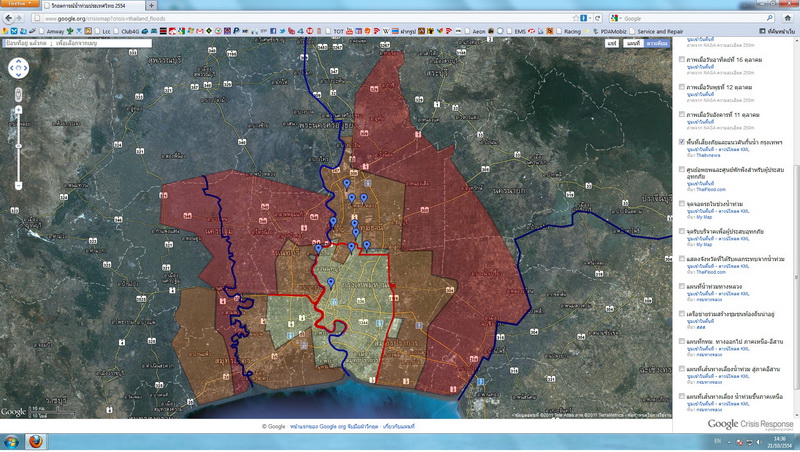Open the Aeon bookmark

[x=474, y=31]
